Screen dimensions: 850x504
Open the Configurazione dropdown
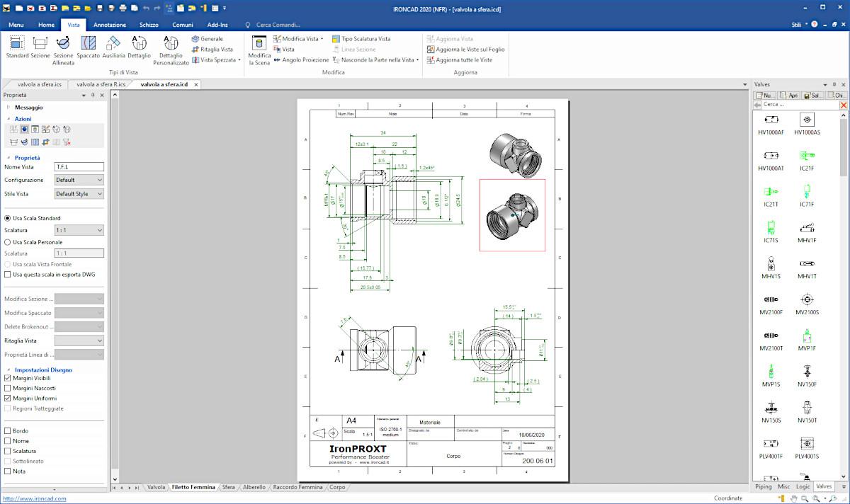(79, 181)
